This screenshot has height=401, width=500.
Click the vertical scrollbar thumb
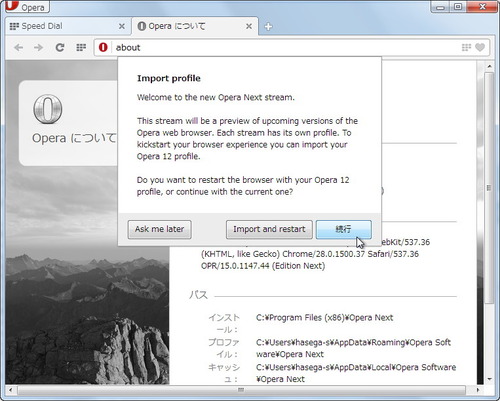click(x=489, y=188)
